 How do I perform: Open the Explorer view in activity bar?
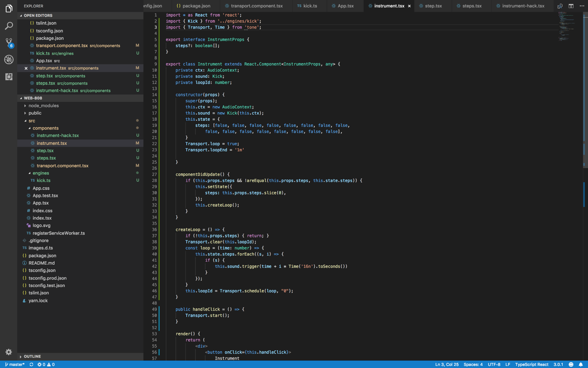[x=9, y=9]
